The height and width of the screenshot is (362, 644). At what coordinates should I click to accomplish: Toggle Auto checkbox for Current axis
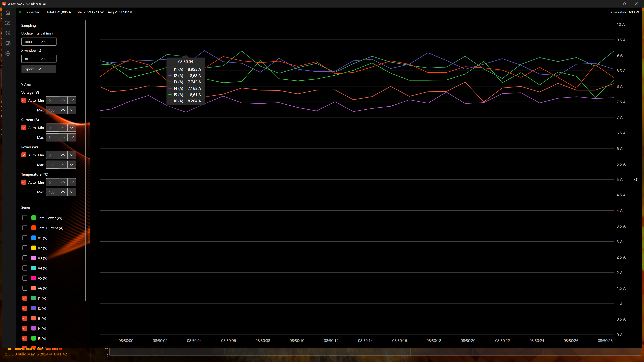[24, 128]
